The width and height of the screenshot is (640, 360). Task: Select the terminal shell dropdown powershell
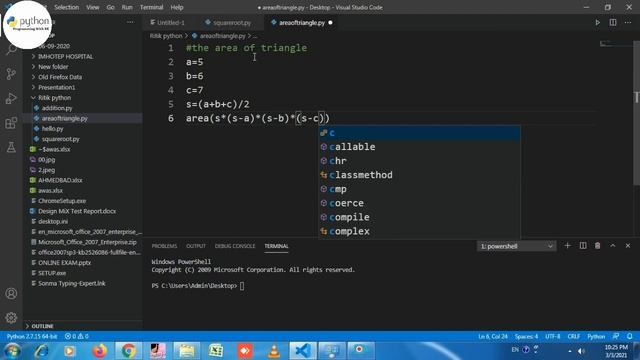click(x=516, y=246)
